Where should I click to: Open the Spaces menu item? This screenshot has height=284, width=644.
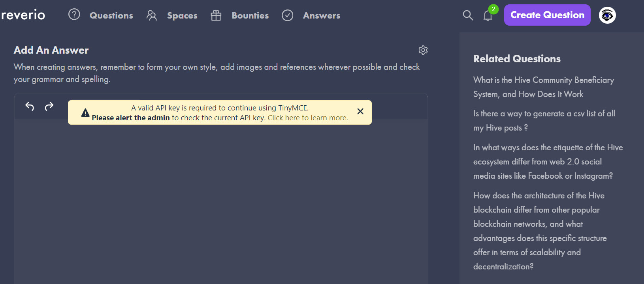pos(182,16)
